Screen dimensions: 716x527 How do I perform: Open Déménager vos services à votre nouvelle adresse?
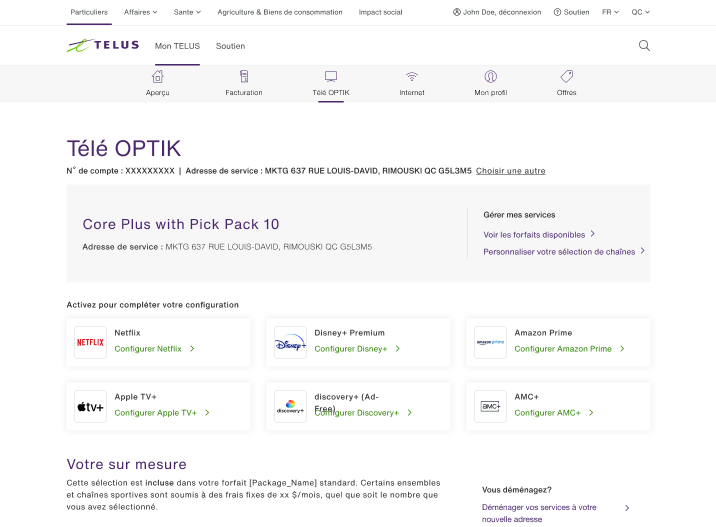(x=539, y=513)
